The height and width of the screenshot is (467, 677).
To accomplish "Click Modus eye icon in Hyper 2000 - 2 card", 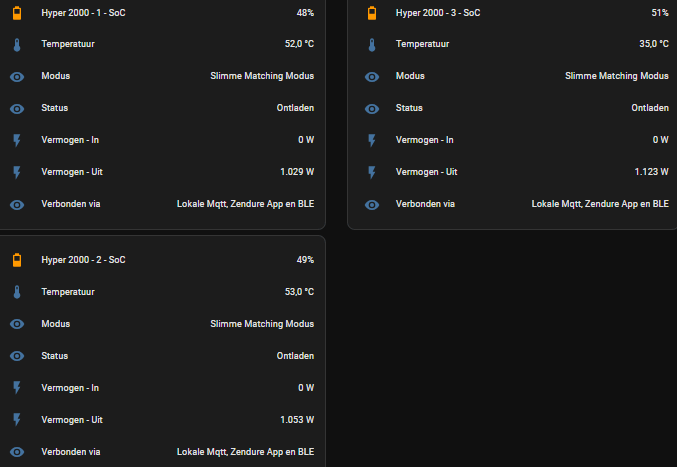I will click(x=17, y=324).
